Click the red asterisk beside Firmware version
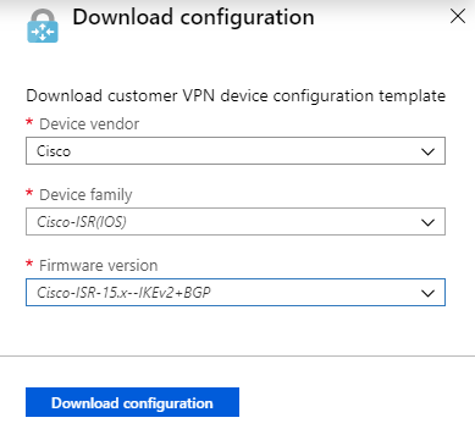The image size is (475, 436). point(29,263)
